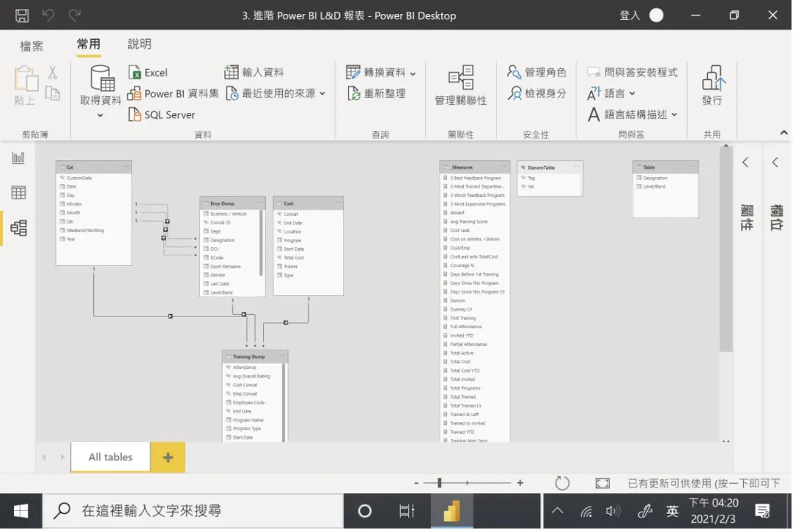This screenshot has height=532, width=795.
Task: Click the Windows Start button
Action: pos(21,512)
